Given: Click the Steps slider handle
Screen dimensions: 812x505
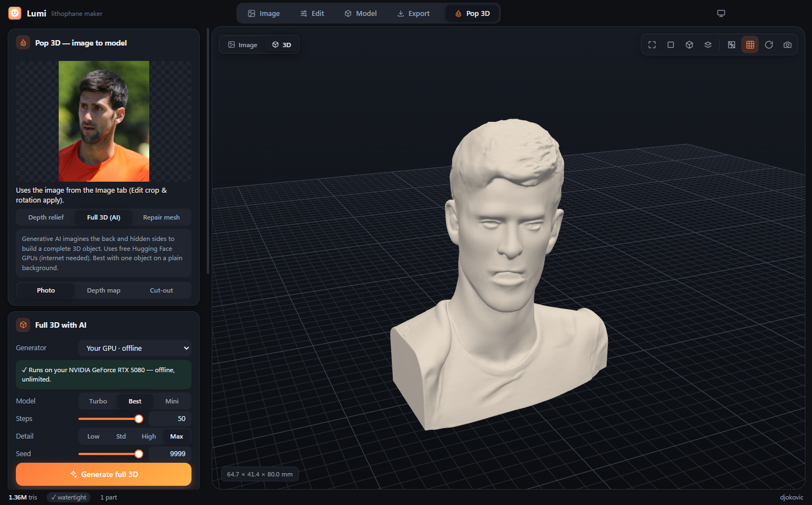Looking at the screenshot, I should (139, 419).
